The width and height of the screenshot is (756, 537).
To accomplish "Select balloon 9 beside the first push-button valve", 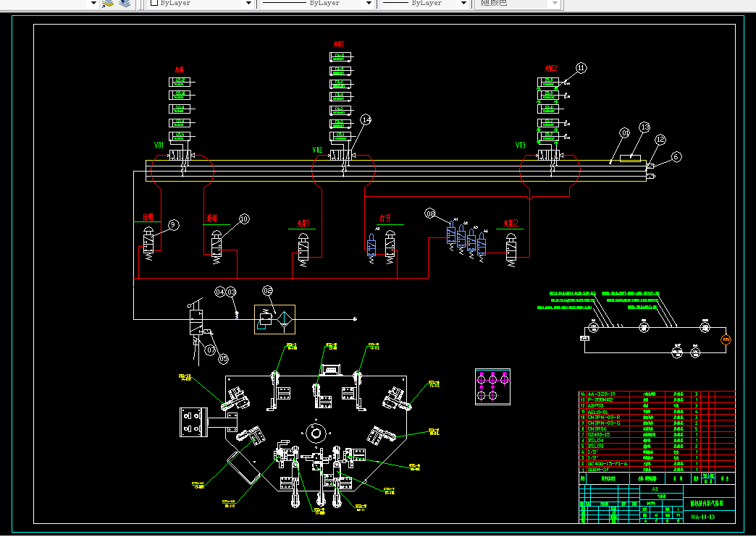I will [174, 224].
